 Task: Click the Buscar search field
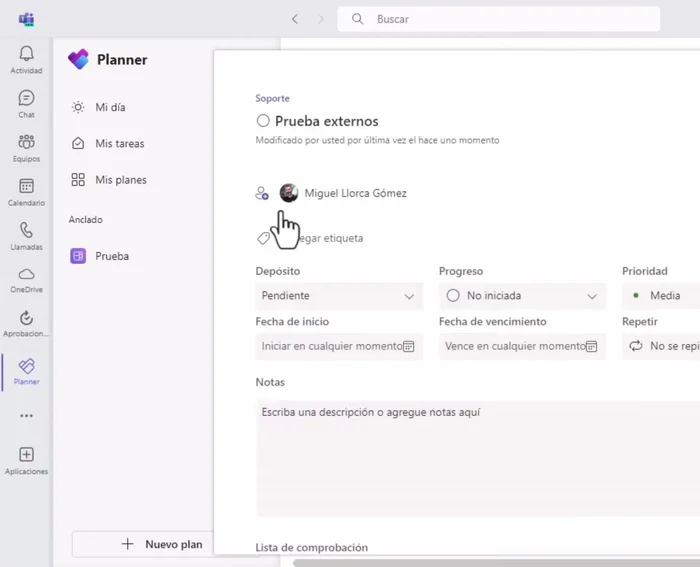point(499,19)
